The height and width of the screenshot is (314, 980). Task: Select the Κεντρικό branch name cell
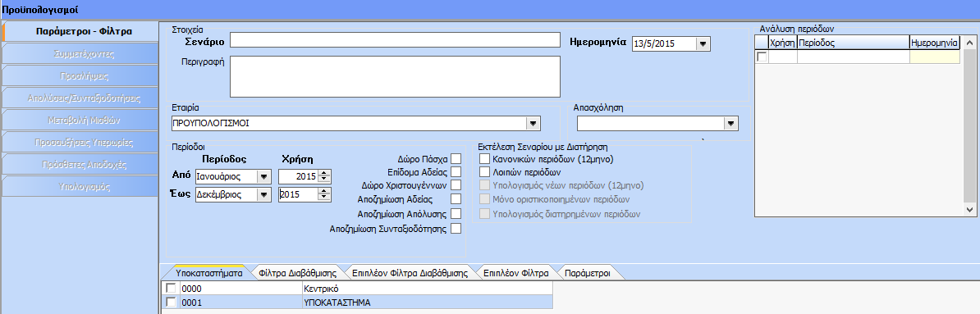428,289
